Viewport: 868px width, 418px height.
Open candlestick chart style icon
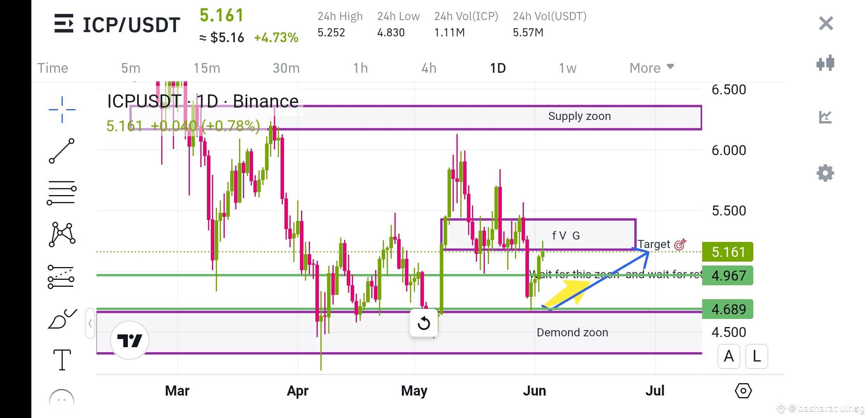point(825,63)
